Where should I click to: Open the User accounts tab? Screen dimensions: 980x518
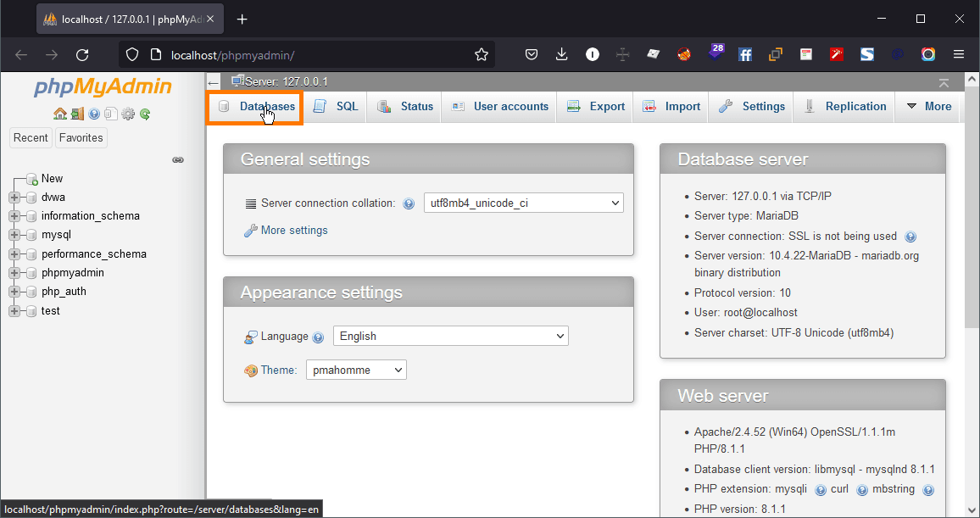pyautogui.click(x=499, y=107)
